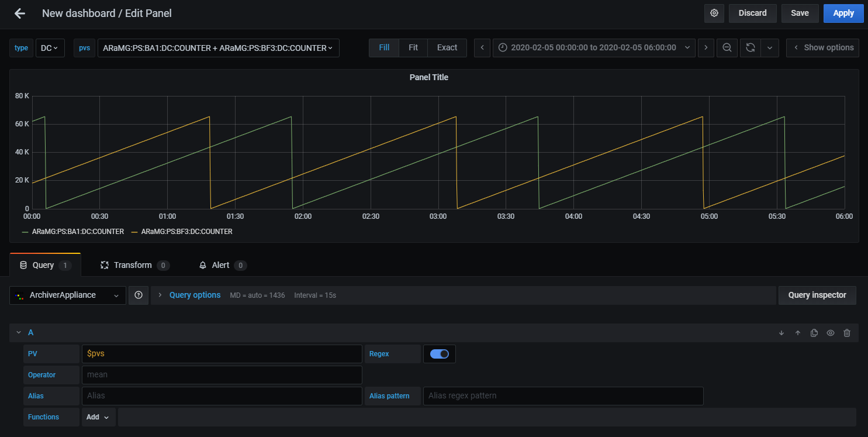Open dashboard settings gear icon

714,13
